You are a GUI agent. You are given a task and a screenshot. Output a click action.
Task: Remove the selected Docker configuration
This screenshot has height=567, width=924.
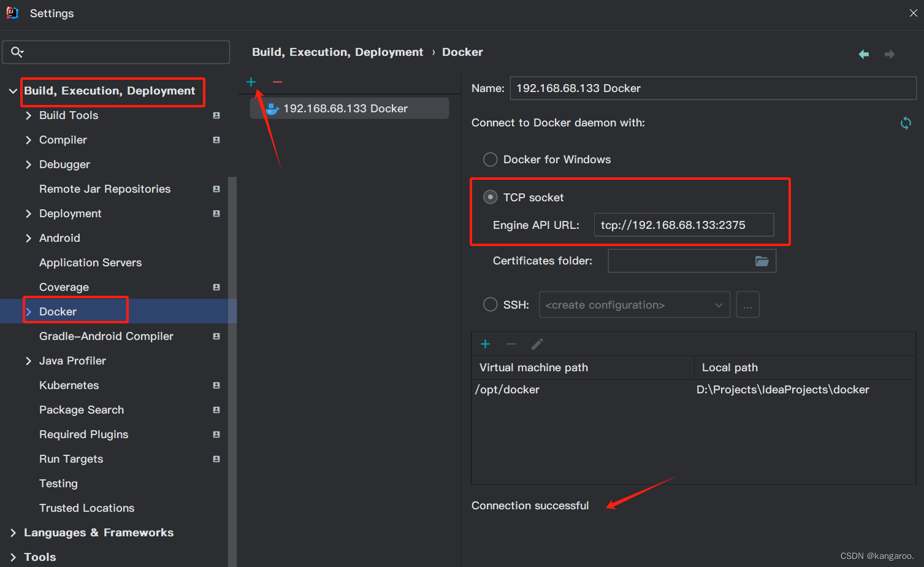[277, 82]
